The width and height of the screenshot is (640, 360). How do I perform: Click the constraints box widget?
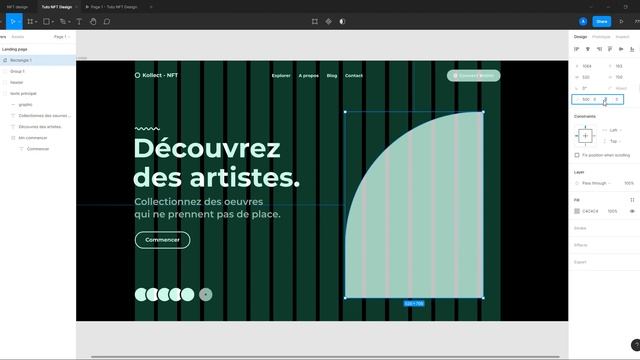pos(585,136)
